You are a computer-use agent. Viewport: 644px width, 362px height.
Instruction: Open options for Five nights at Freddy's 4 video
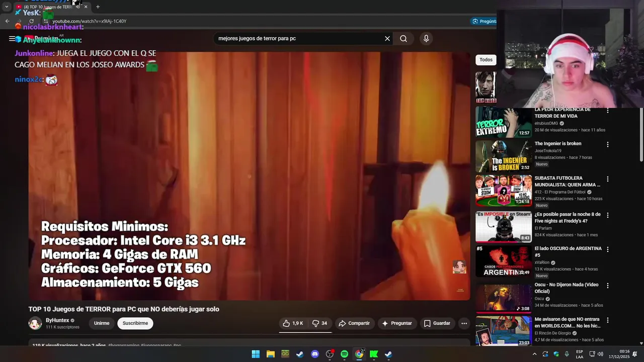(607, 215)
